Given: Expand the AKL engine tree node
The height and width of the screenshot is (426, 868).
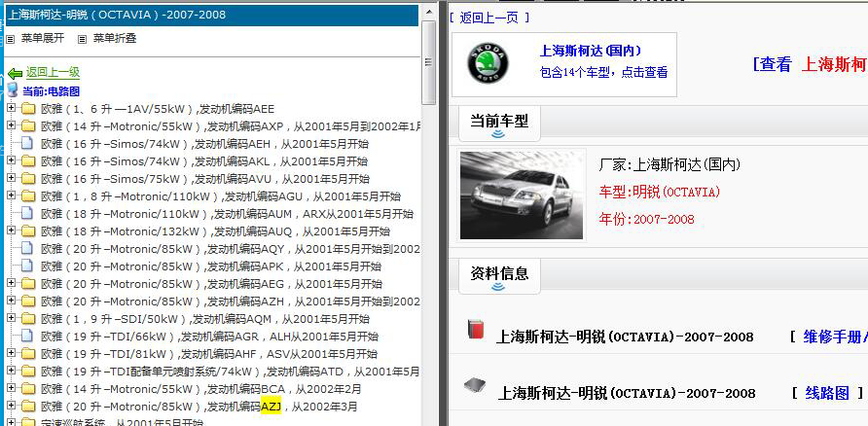Looking at the screenshot, I should point(11,160).
